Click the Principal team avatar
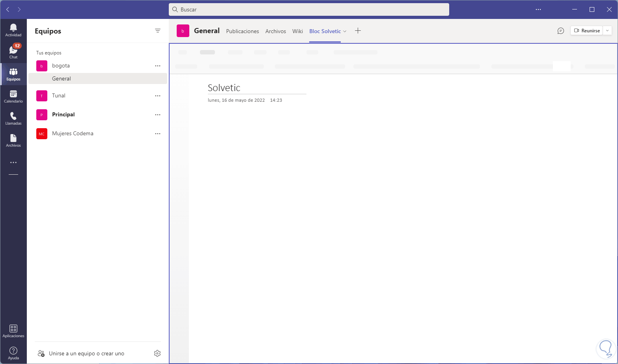 coord(42,115)
